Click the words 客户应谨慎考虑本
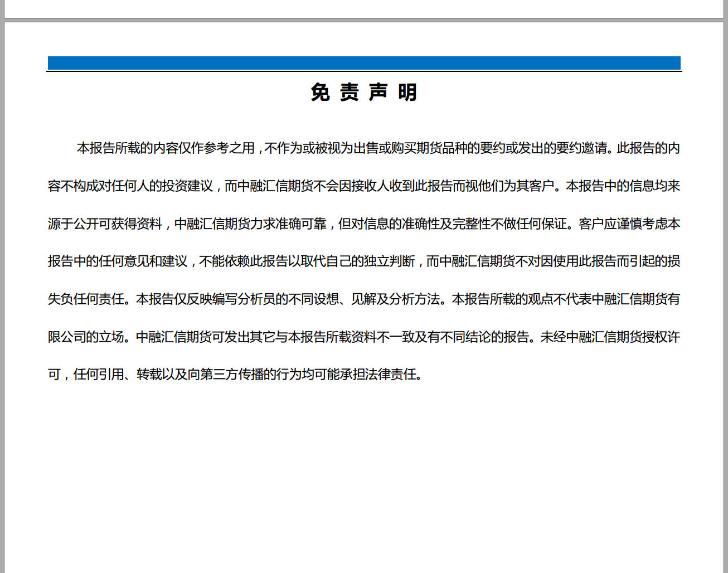Image resolution: width=728 pixels, height=573 pixels. [x=629, y=224]
